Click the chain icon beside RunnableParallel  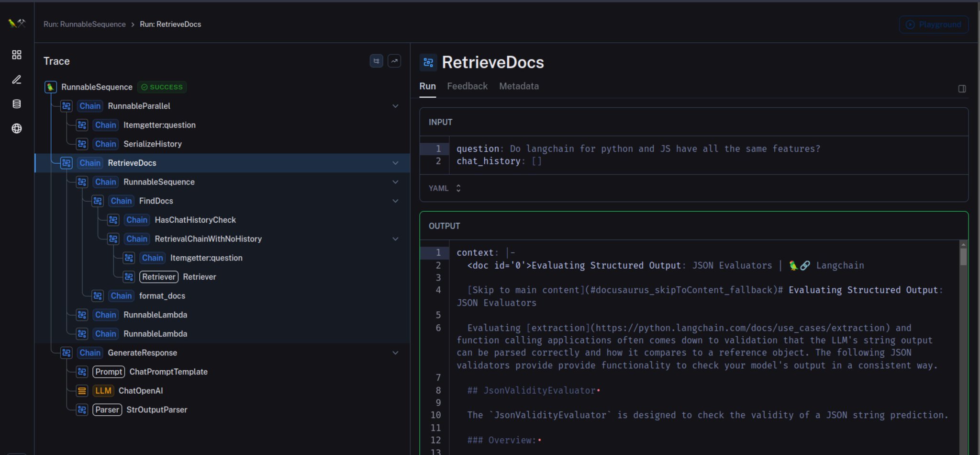click(67, 106)
